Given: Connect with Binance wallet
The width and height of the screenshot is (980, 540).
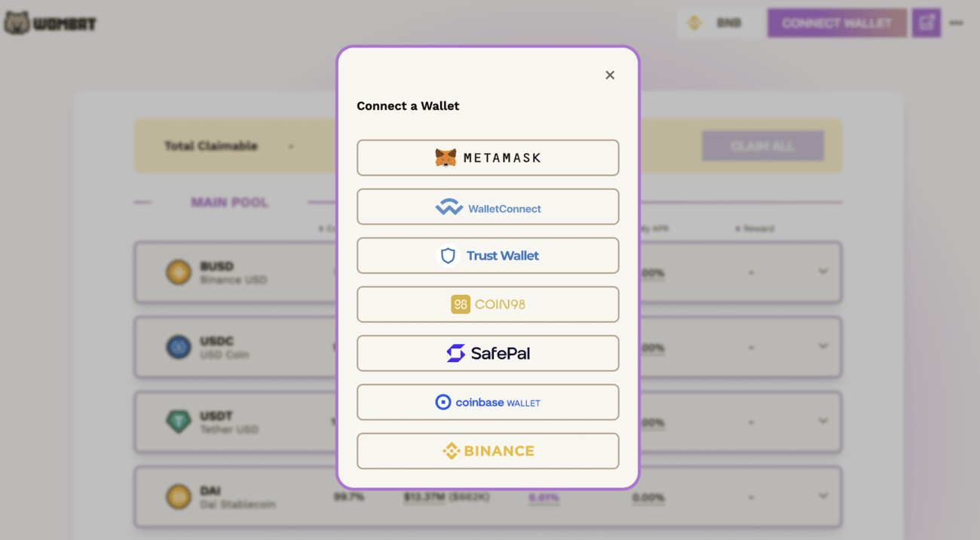Looking at the screenshot, I should tap(488, 451).
